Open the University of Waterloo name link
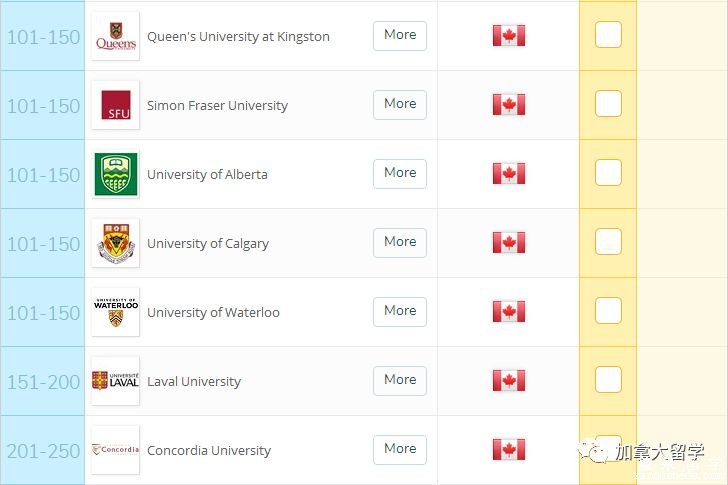The height and width of the screenshot is (485, 728). 213,312
